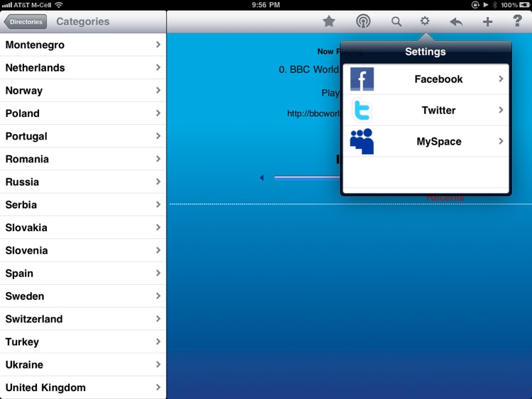
Task: Tap the plus add icon
Action: (487, 22)
